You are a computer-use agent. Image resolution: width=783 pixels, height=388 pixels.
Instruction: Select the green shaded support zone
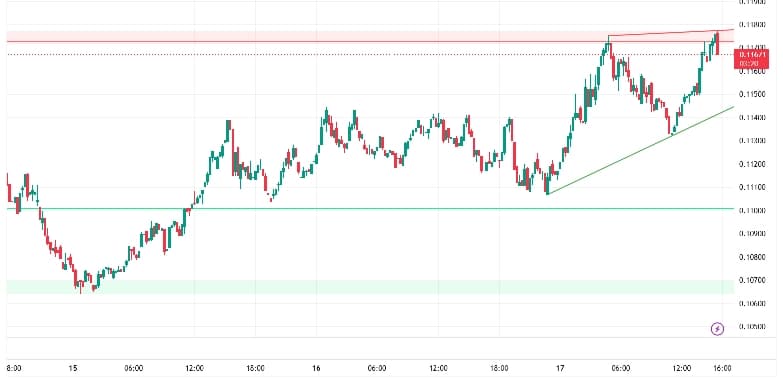click(x=370, y=287)
